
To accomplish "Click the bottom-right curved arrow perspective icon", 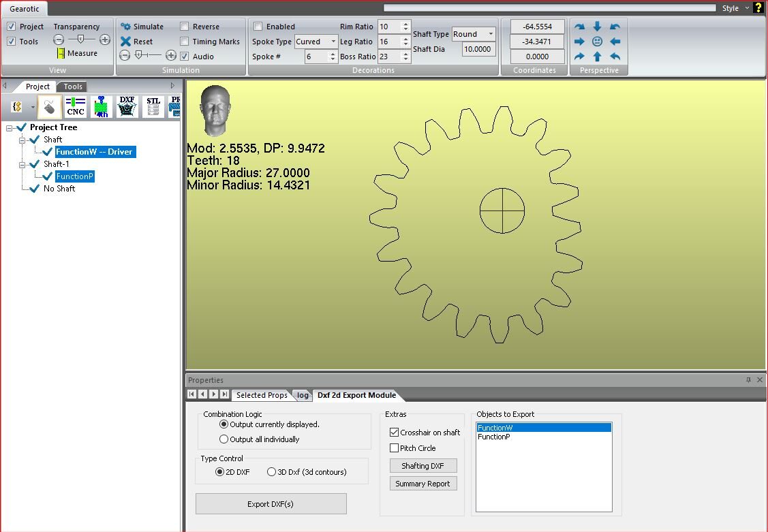I will point(615,57).
